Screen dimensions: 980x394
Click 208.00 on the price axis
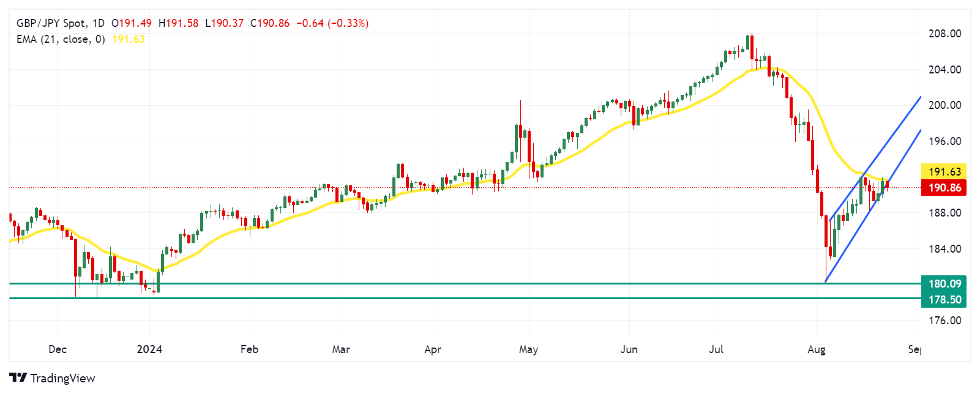(x=944, y=34)
